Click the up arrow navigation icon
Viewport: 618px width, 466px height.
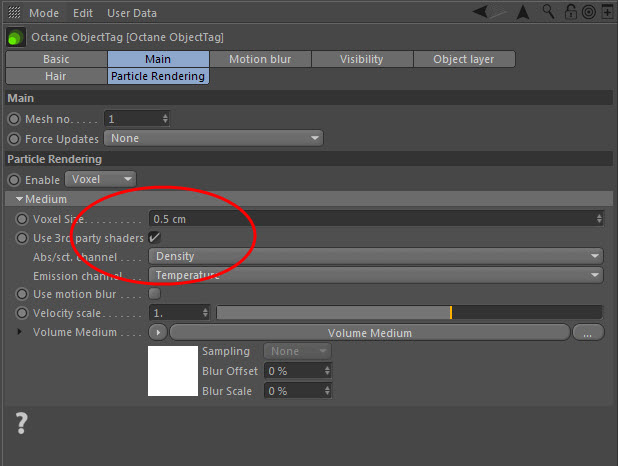(523, 12)
